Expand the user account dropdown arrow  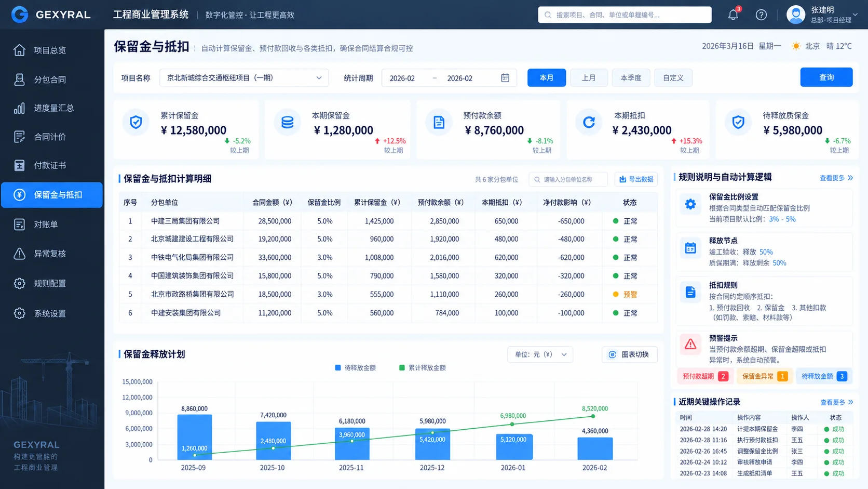(x=856, y=15)
